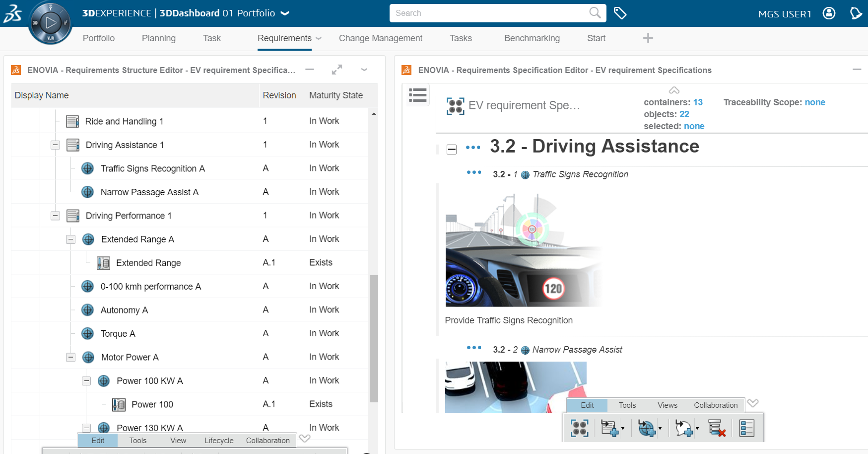Open the tag search icon

[620, 13]
